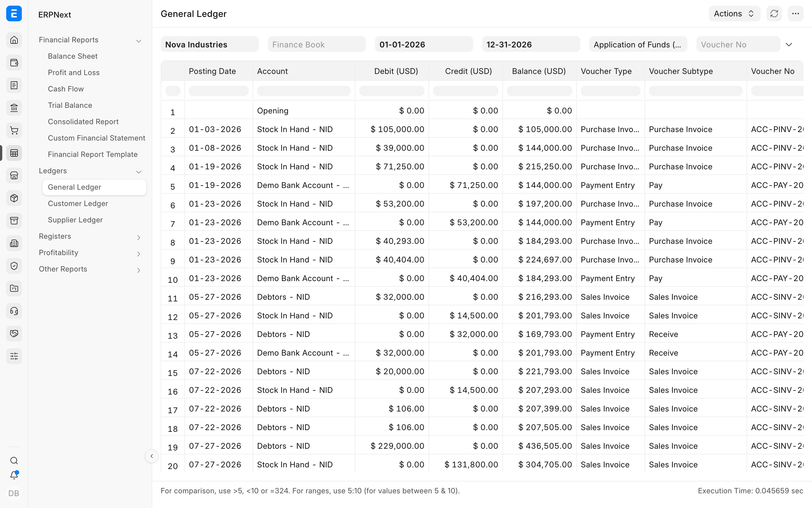Open the Consolidated Report link
The height and width of the screenshot is (508, 812).
click(x=83, y=122)
